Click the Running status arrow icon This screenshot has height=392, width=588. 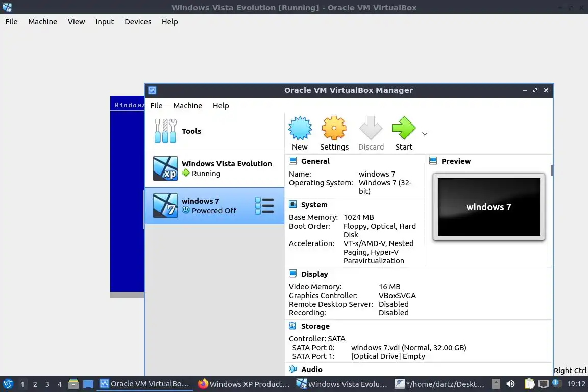(186, 173)
